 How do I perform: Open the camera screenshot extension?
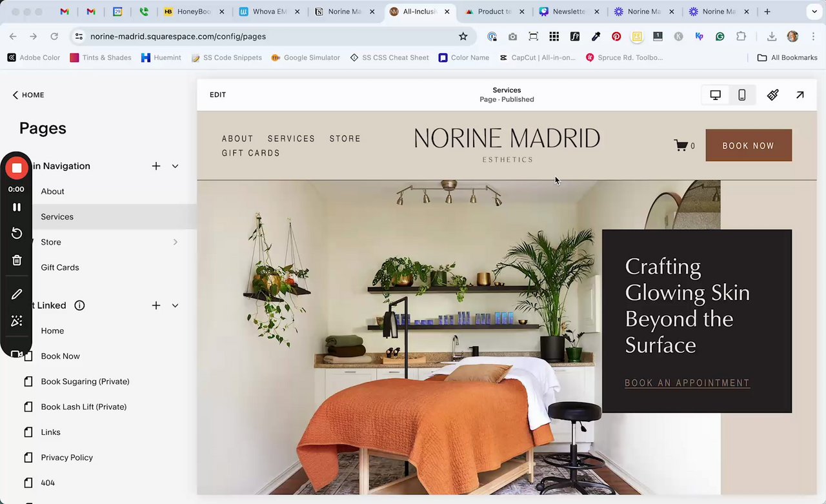(512, 37)
